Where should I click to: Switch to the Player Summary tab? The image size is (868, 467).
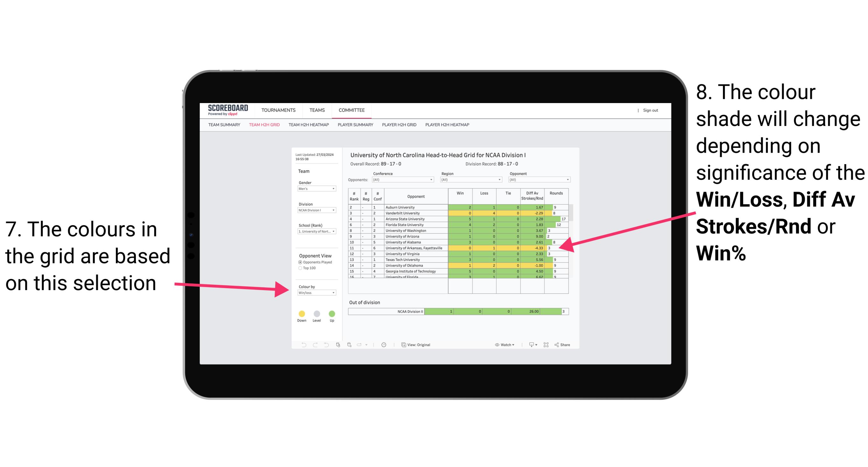coord(355,127)
